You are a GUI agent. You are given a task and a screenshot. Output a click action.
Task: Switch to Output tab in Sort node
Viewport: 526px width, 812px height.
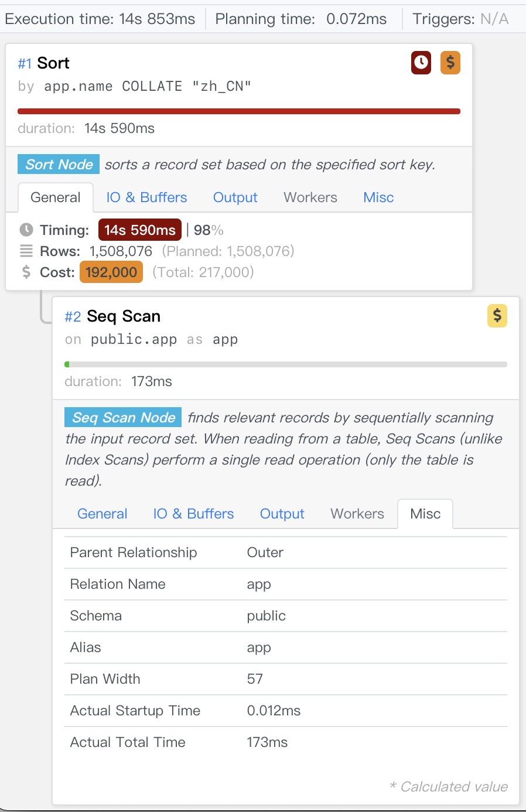click(235, 197)
